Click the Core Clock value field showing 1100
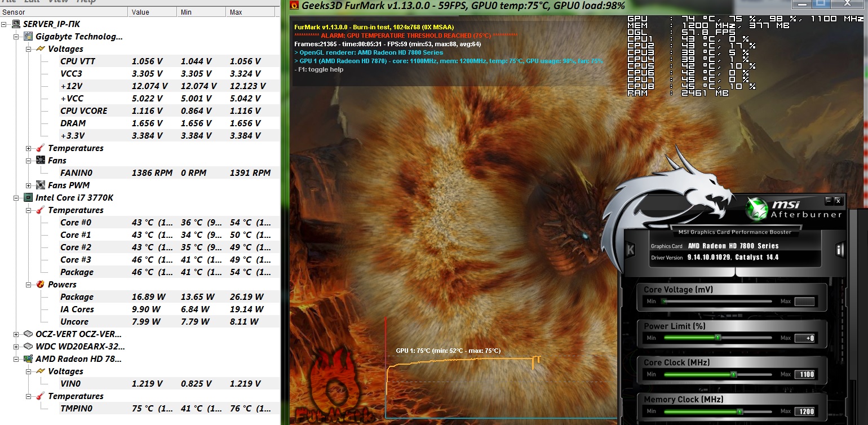The image size is (868, 425). coord(804,374)
